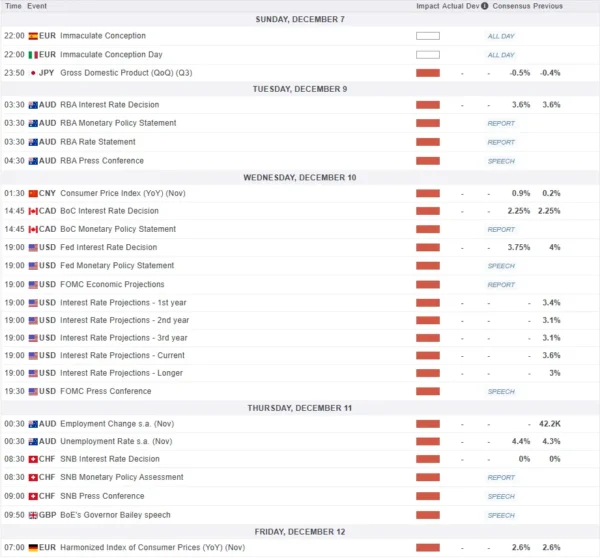
Task: Open the FOMC Press Conference event
Action: click(x=106, y=391)
